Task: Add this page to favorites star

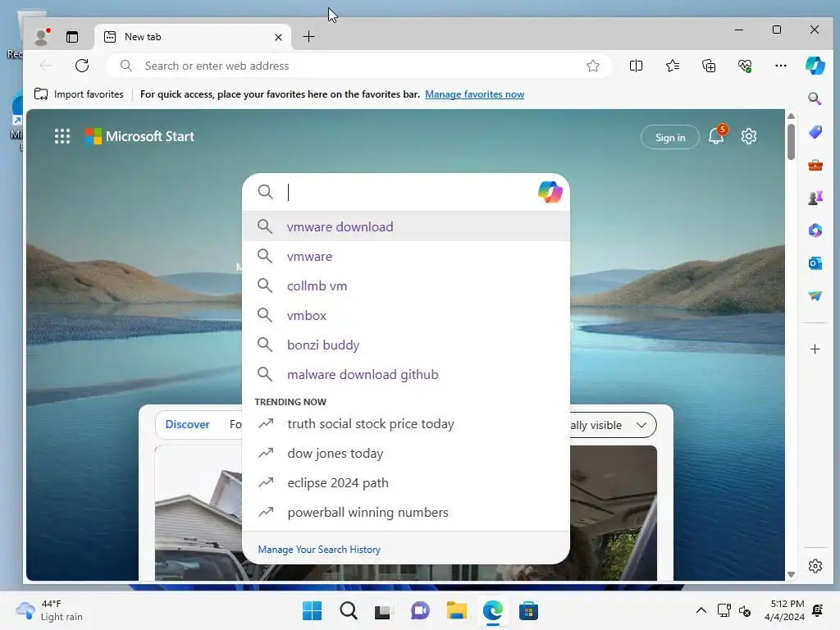Action: [x=592, y=66]
